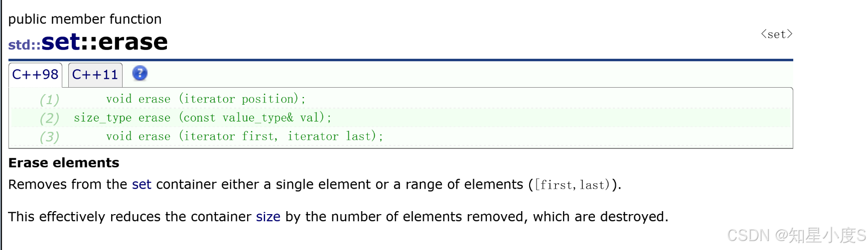Click the (1) overload number label
The width and height of the screenshot is (868, 250).
(49, 100)
